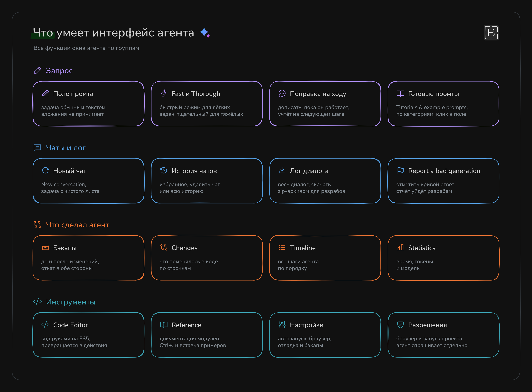Click the pencil icon in Поле промта card
532x392 pixels.
[45, 94]
